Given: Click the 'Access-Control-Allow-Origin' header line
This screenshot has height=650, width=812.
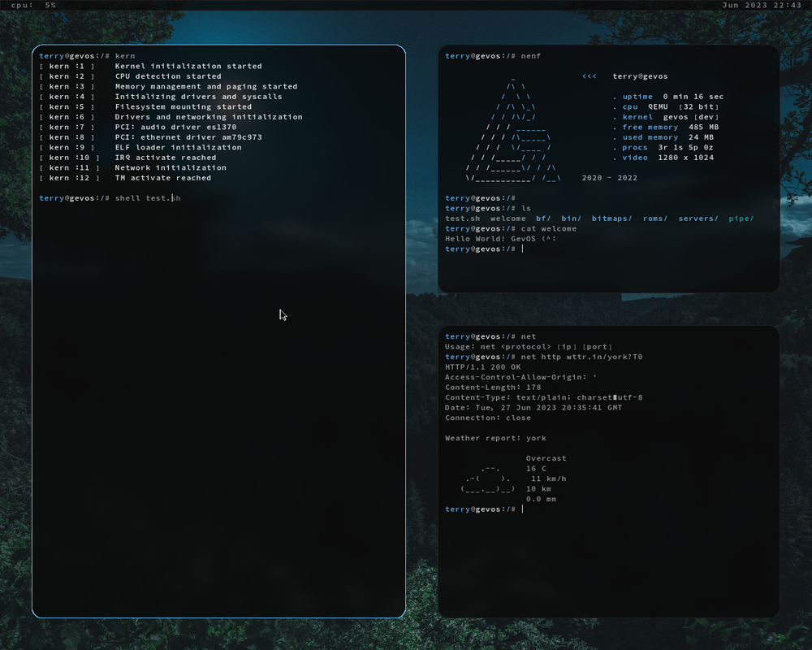Looking at the screenshot, I should pyautogui.click(x=520, y=377).
